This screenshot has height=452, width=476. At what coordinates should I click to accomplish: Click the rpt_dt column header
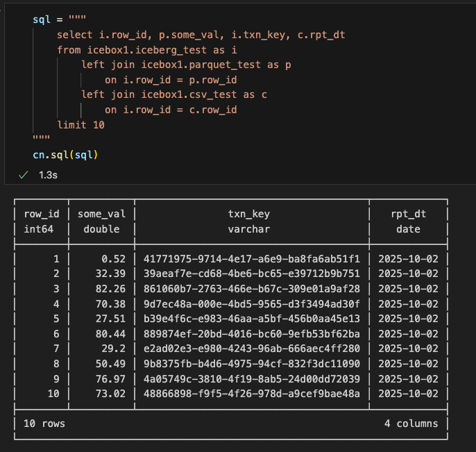[x=408, y=214]
